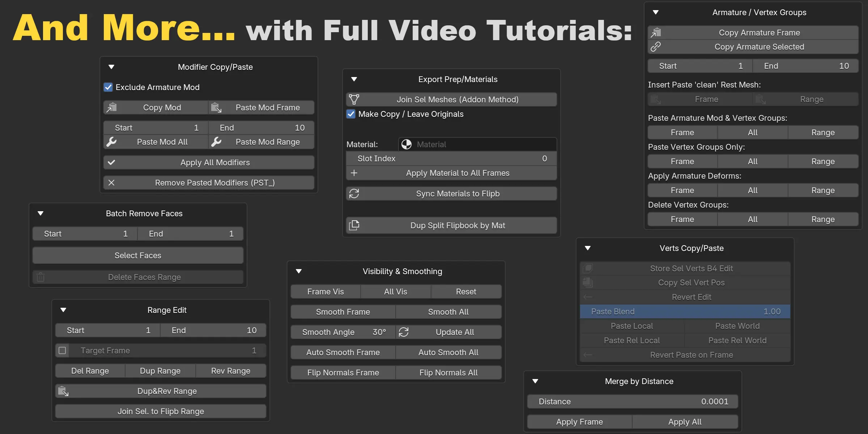Click Dup Range button
The width and height of the screenshot is (868, 434).
(x=160, y=371)
